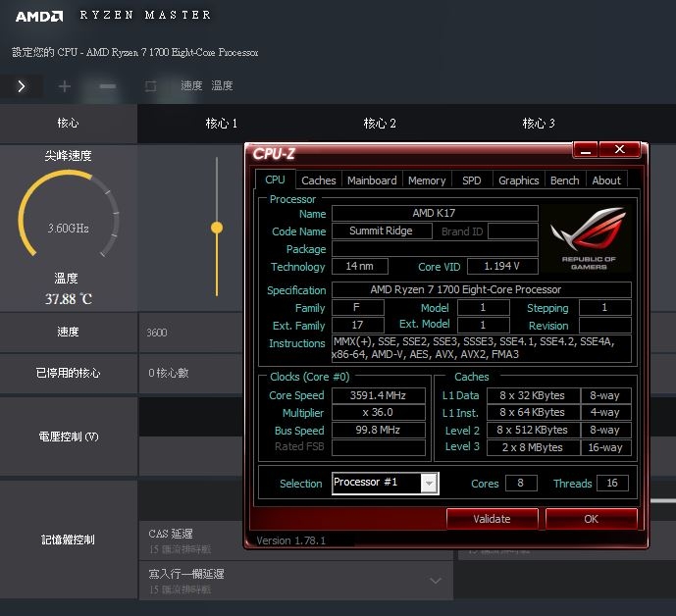Screen dimensions: 676x616
Task: Click the 核心 3 column header
Action: tap(539, 124)
